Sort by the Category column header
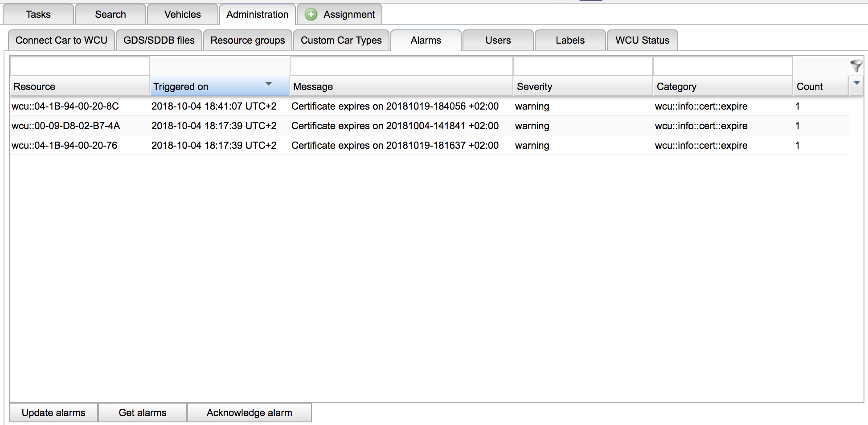Viewport: 868px width, 425px height. point(676,87)
